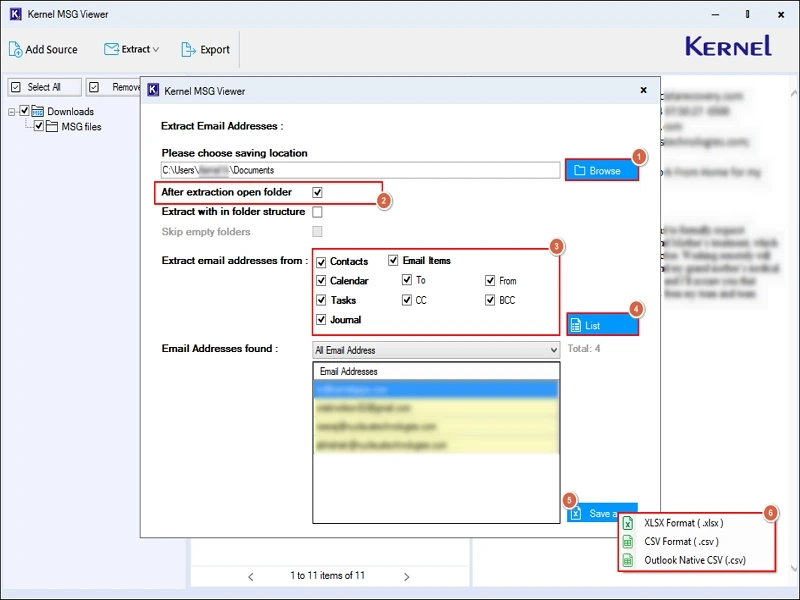Open the Extract toolbar dropdown
This screenshot has height=600, width=800.
coord(132,49)
